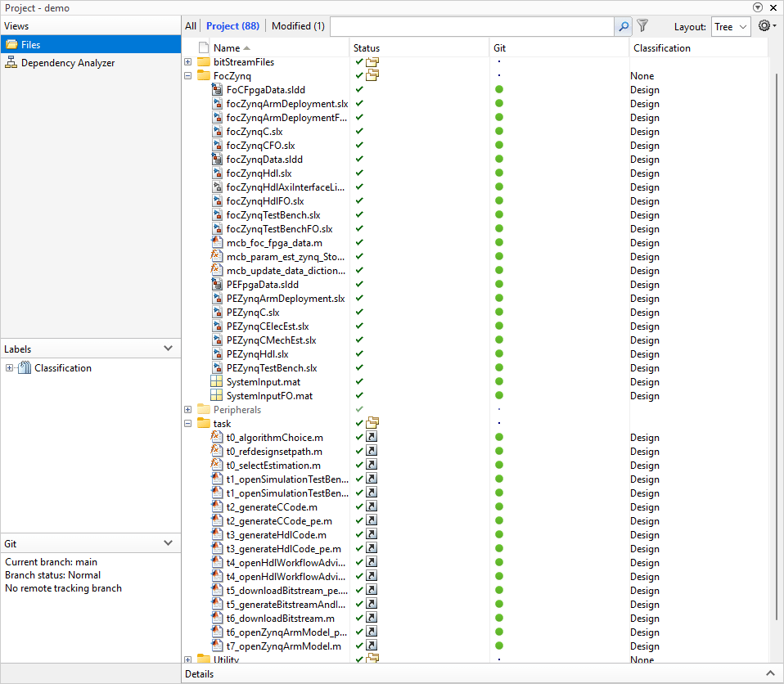
Task: Expand the Classification label tree
Action: (9, 368)
